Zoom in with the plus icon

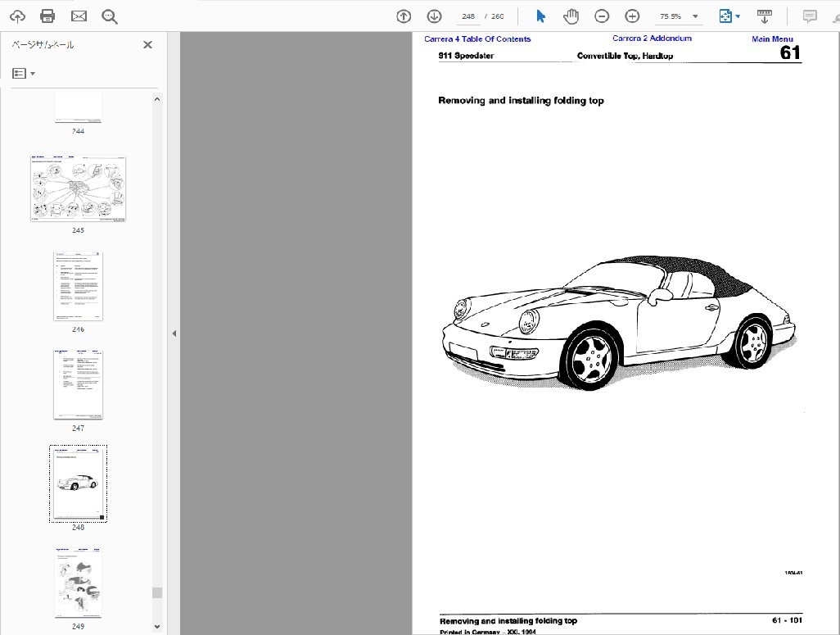pos(632,16)
